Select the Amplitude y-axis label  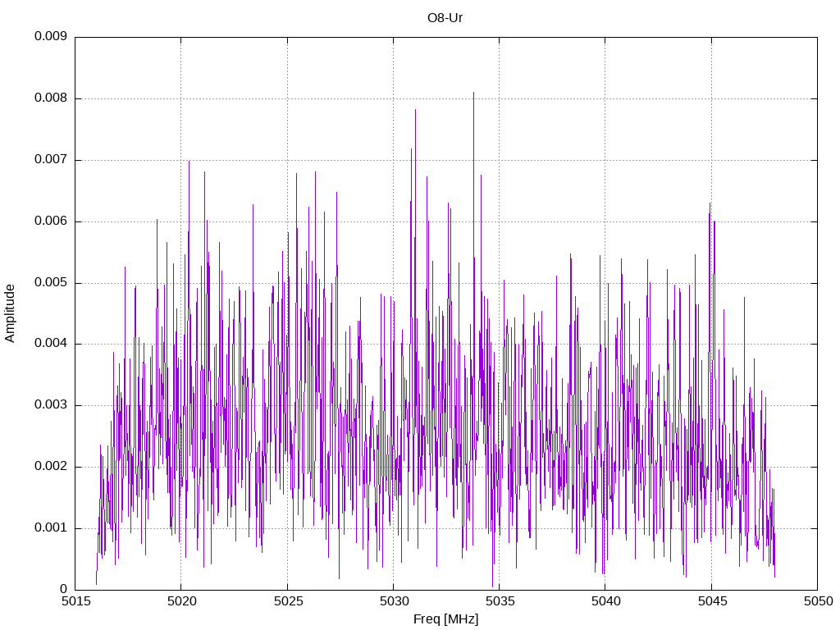[x=10, y=313]
